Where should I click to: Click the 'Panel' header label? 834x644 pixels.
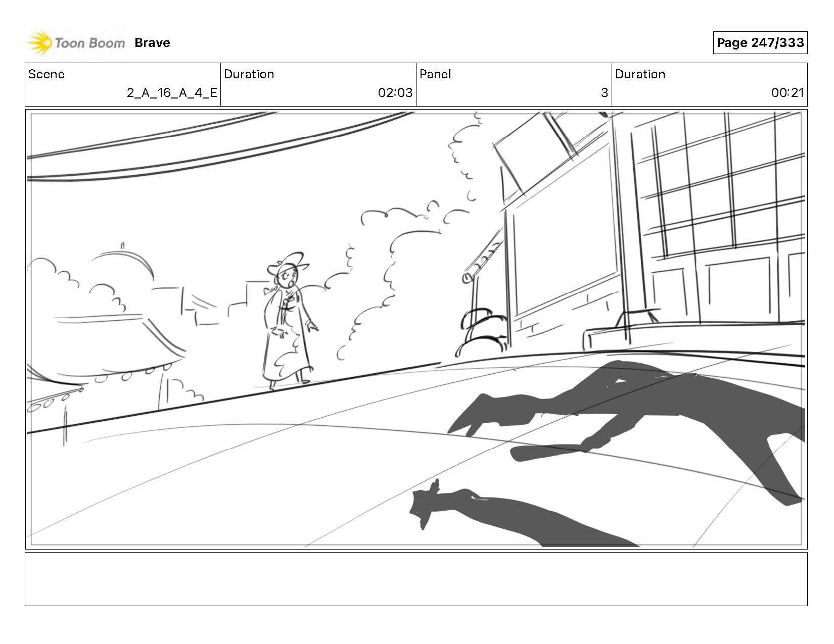[435, 74]
